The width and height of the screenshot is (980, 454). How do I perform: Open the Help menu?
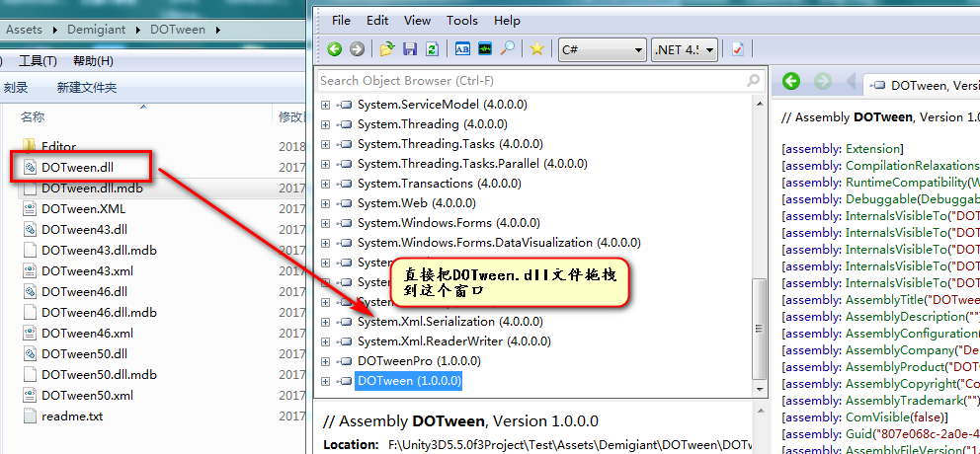click(507, 21)
